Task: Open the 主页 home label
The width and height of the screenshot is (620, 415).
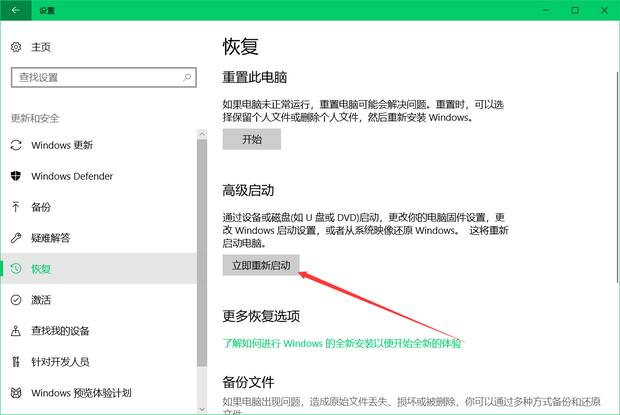Action: 41,47
